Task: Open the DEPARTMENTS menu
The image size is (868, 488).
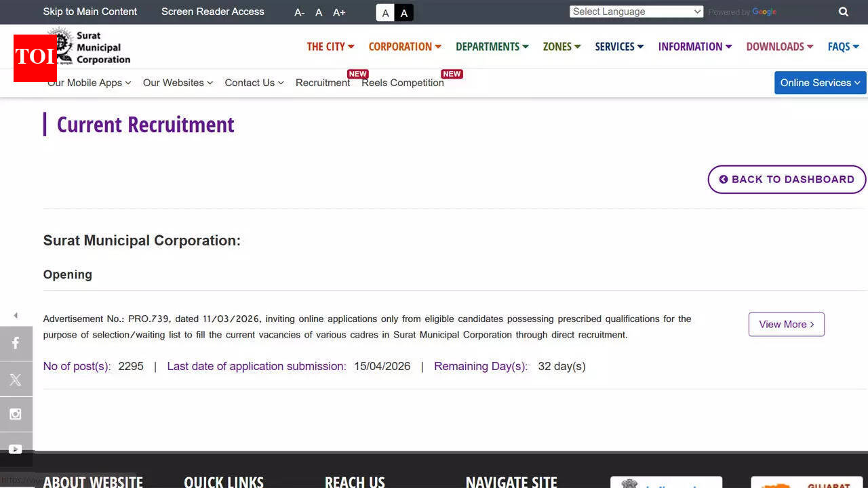Action: (492, 46)
